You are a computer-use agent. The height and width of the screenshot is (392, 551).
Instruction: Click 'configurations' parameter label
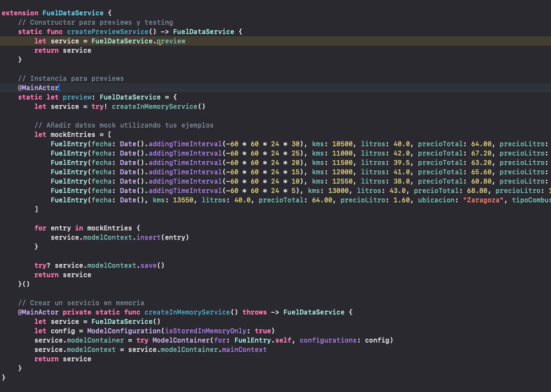[328, 340]
